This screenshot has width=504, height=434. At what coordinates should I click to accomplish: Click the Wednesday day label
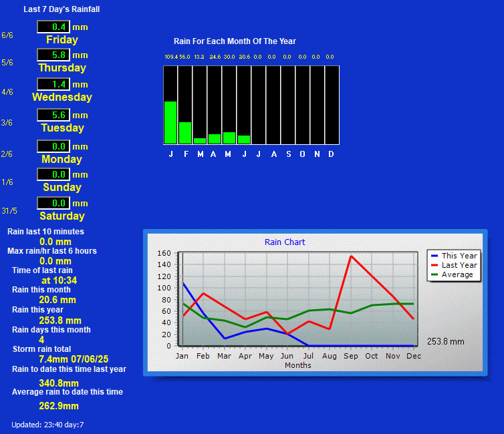[62, 97]
